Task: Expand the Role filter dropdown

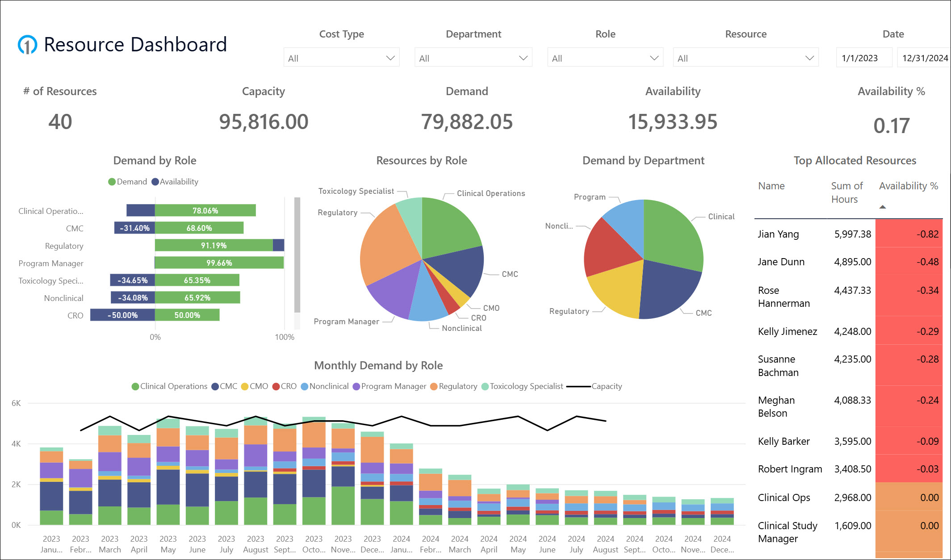Action: 605,58
